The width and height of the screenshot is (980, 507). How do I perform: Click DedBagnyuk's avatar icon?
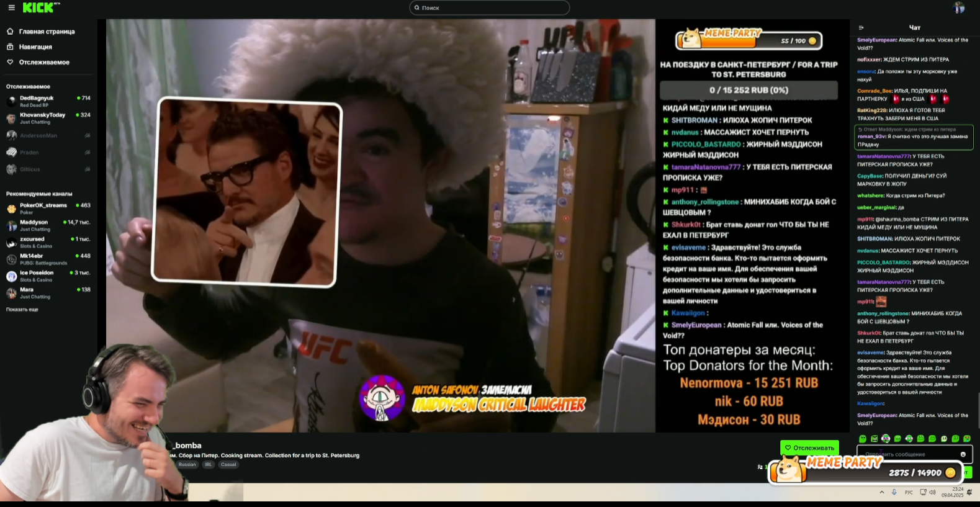point(11,101)
